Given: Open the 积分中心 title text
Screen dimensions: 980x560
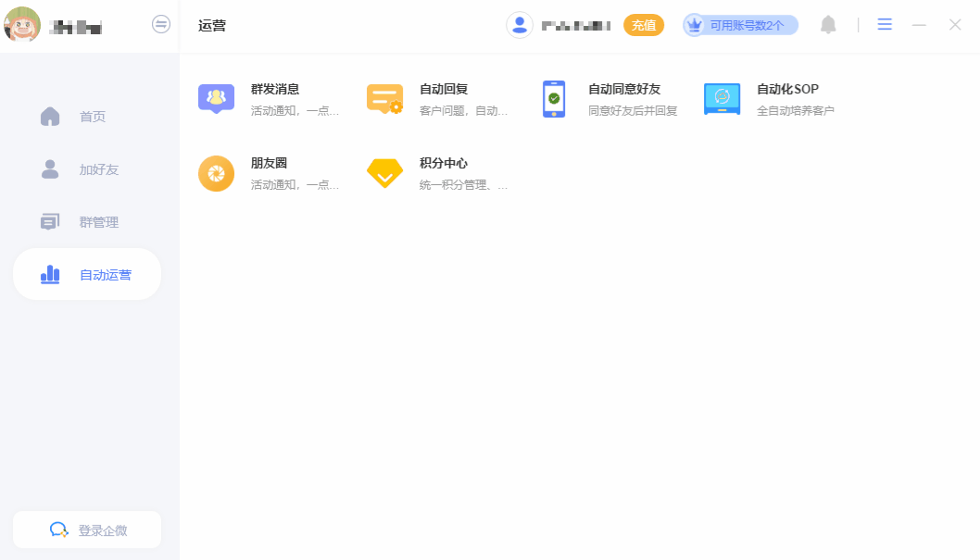Looking at the screenshot, I should click(x=444, y=164).
